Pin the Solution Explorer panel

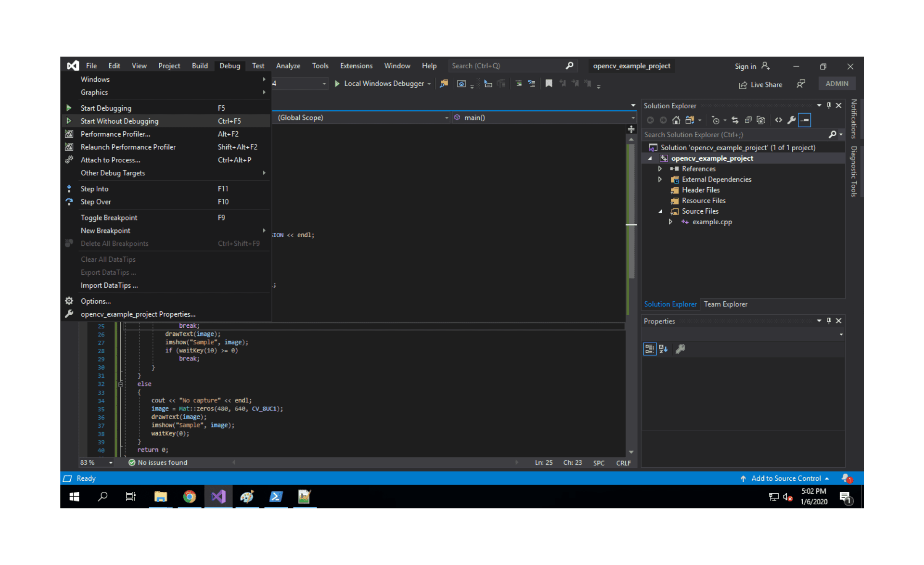(x=829, y=106)
